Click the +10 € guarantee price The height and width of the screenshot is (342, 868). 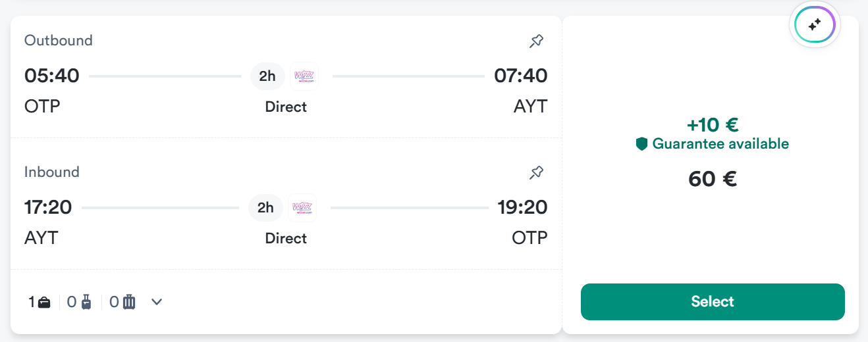coord(713,125)
